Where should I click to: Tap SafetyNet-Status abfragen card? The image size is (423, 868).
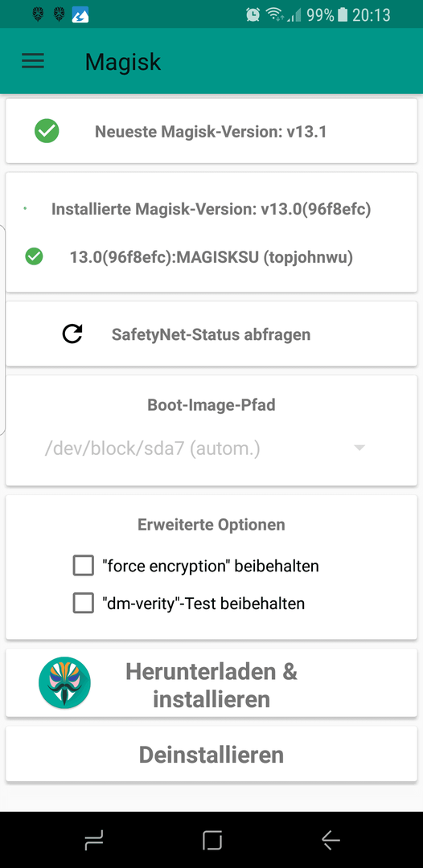pyautogui.click(x=211, y=334)
